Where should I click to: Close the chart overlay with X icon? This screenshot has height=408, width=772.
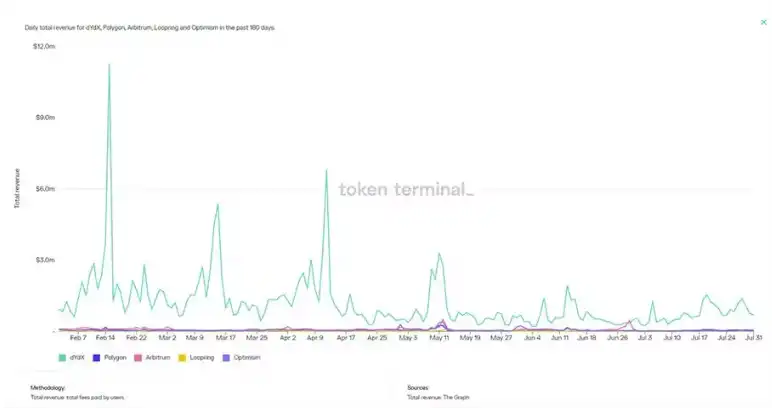coord(764,22)
